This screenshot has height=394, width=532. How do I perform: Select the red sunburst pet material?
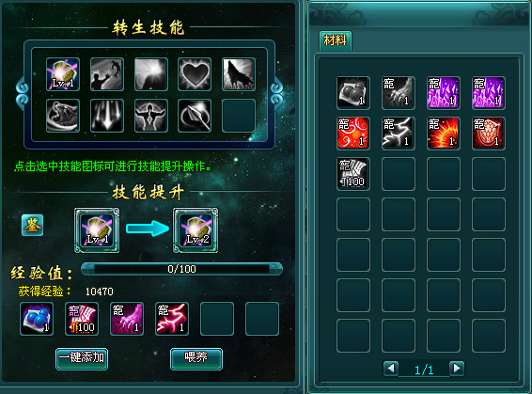click(x=444, y=134)
